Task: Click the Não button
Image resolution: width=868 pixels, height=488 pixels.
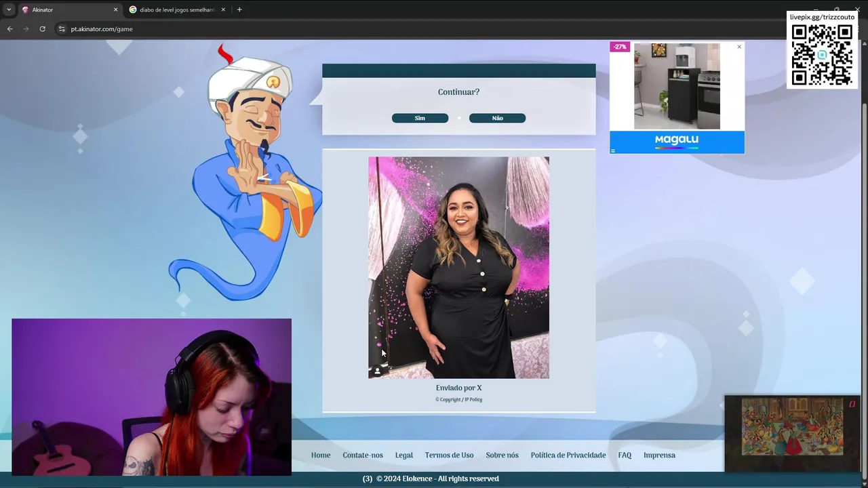Action: coord(497,118)
